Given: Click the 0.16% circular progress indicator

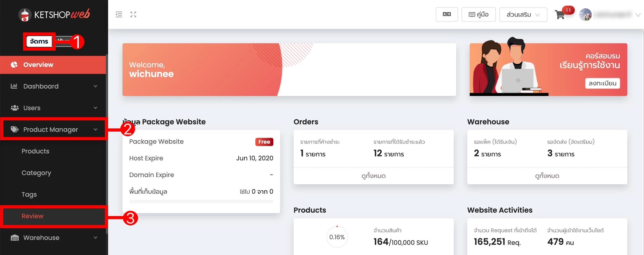Looking at the screenshot, I should [337, 237].
